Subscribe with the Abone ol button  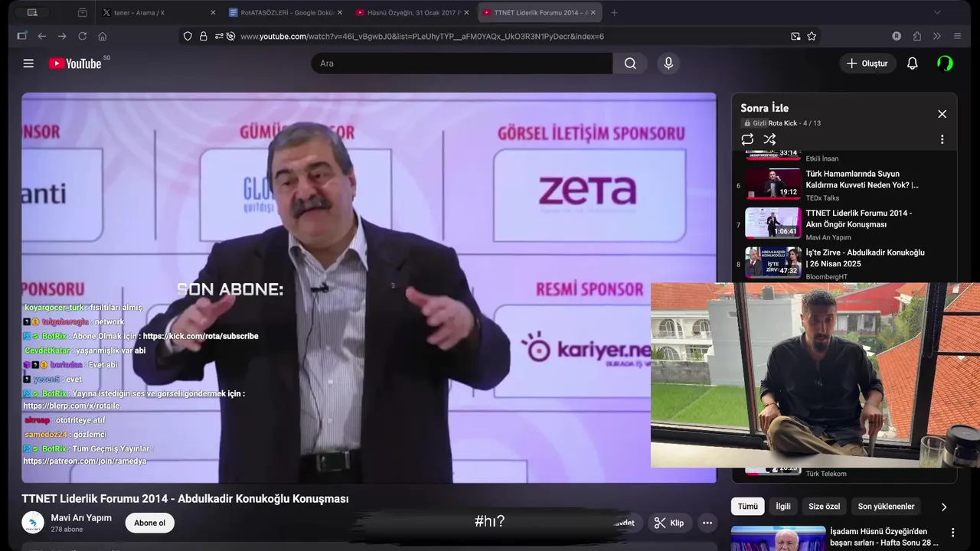tap(149, 523)
